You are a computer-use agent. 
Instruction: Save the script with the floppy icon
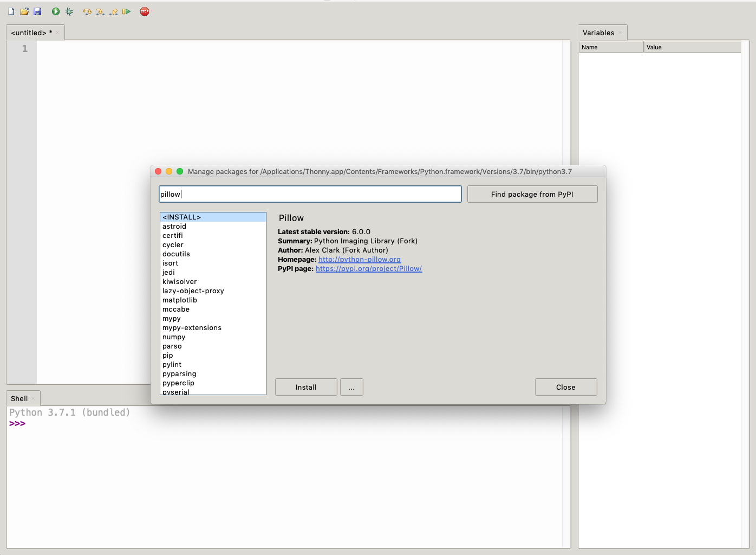click(x=37, y=11)
